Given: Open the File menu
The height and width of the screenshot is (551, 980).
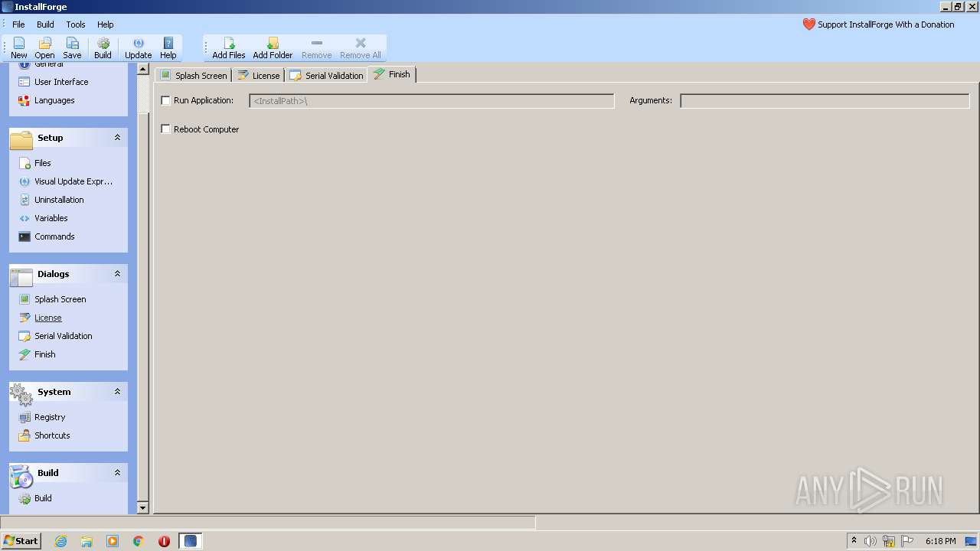Looking at the screenshot, I should (18, 24).
